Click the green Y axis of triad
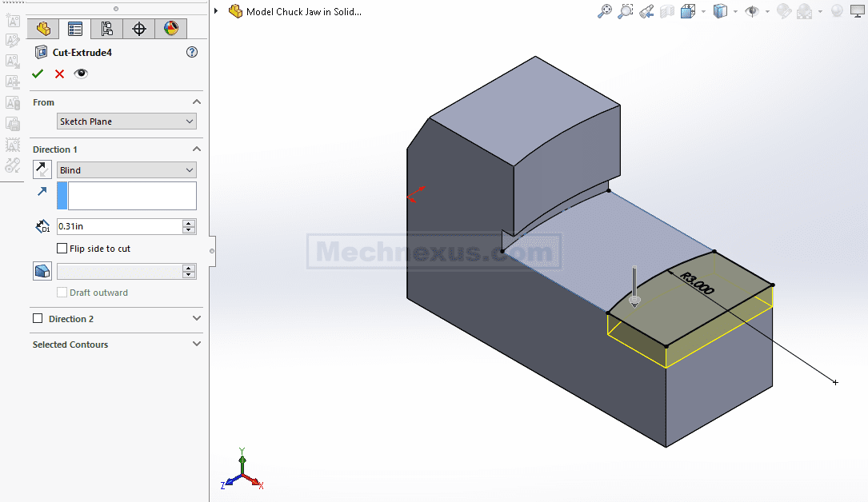 [242, 462]
